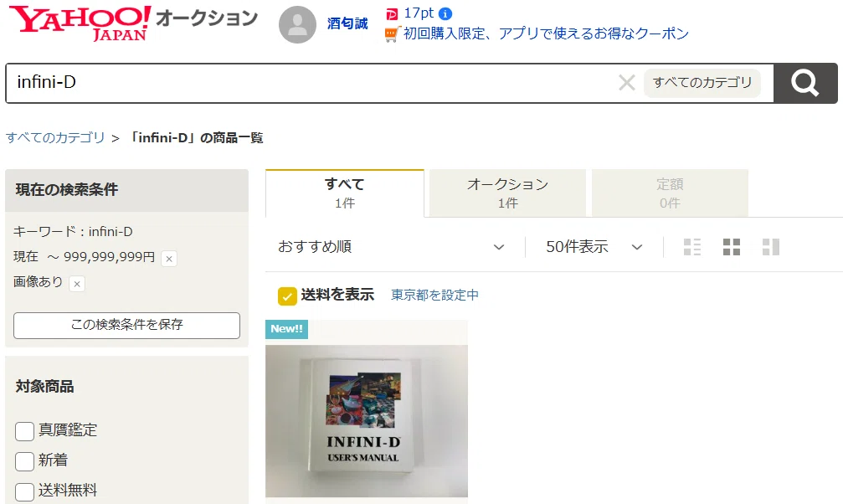This screenshot has height=504, width=843.
Task: Open the 17pt points link
Action: tap(419, 13)
